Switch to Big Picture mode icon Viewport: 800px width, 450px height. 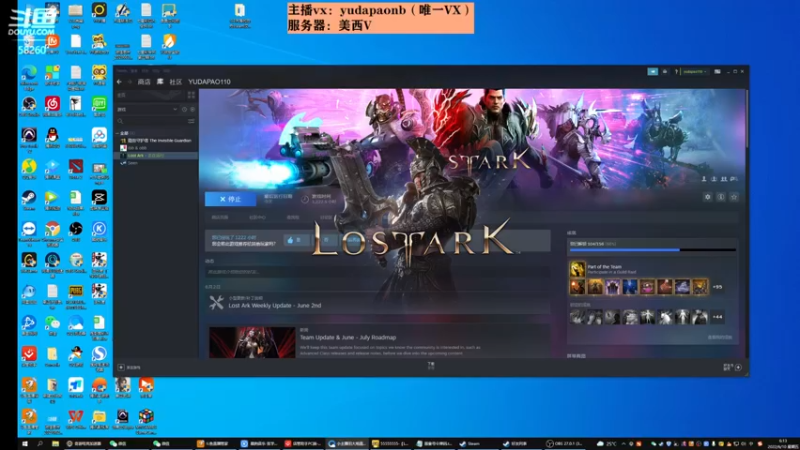pos(717,71)
